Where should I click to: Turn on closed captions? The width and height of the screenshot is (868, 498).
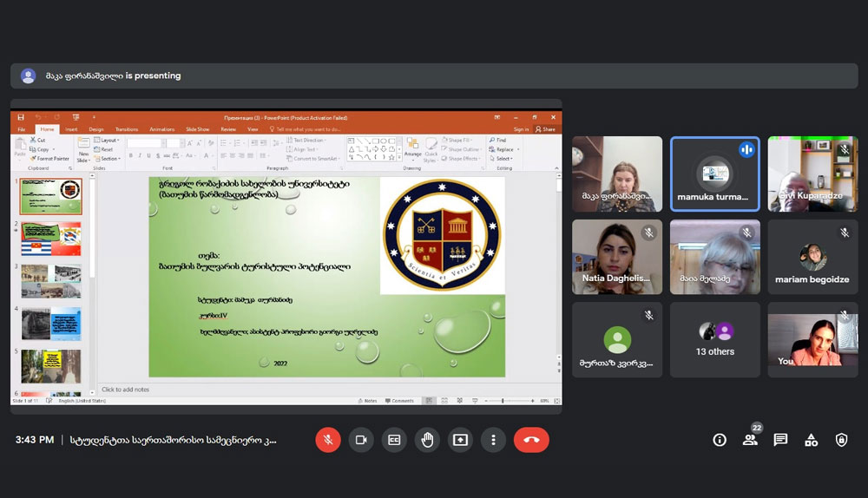click(394, 440)
